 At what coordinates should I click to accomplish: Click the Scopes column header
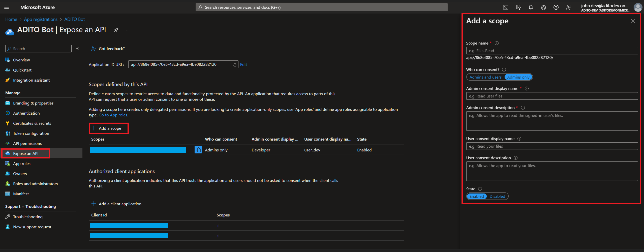[x=98, y=139]
